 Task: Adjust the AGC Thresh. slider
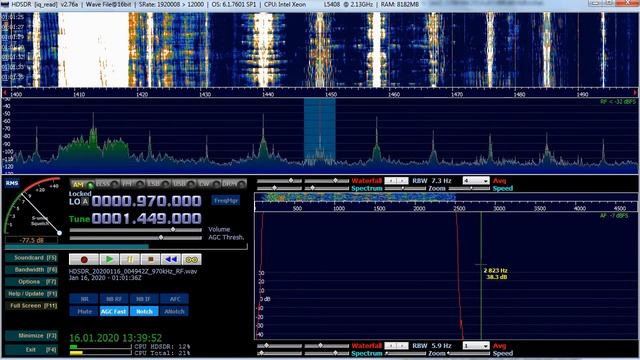[136, 238]
